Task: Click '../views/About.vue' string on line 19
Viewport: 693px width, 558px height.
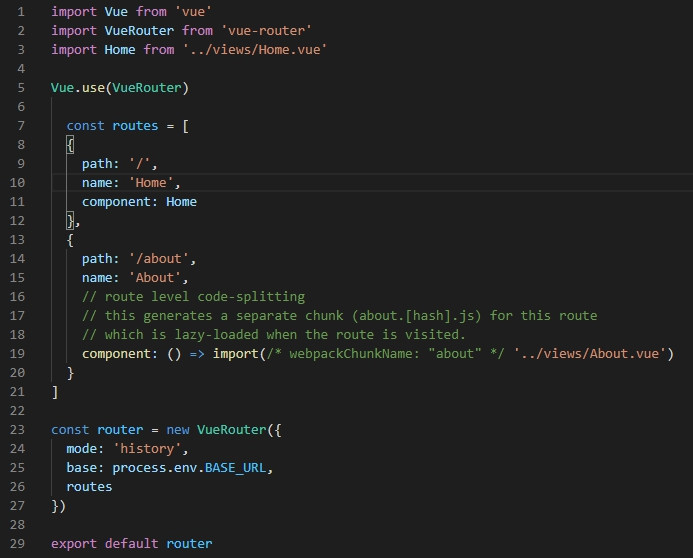Action: click(x=590, y=353)
